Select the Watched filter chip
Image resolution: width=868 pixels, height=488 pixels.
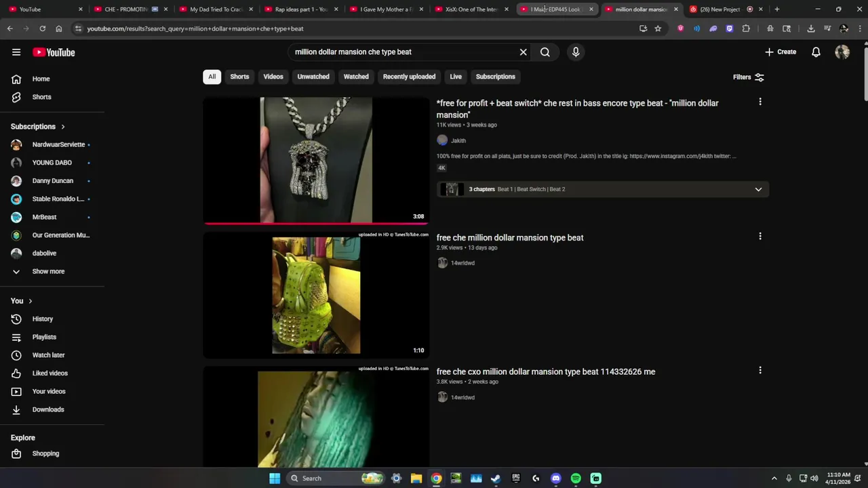pos(356,77)
